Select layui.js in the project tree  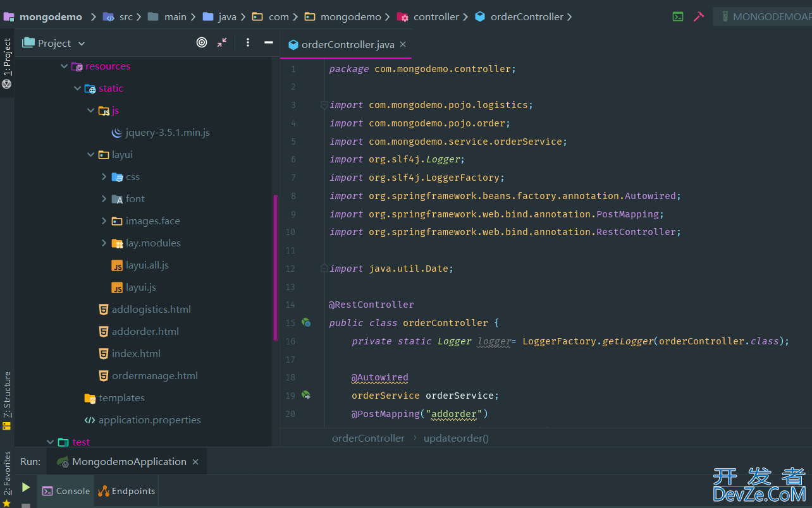[141, 287]
